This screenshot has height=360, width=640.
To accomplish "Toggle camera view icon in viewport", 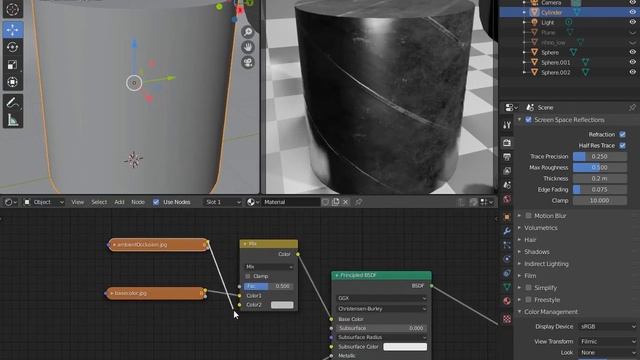I will pyautogui.click(x=248, y=62).
